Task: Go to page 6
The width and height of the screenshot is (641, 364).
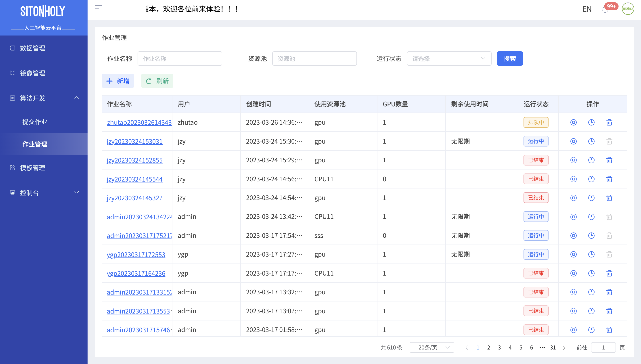Action: [x=532, y=347]
